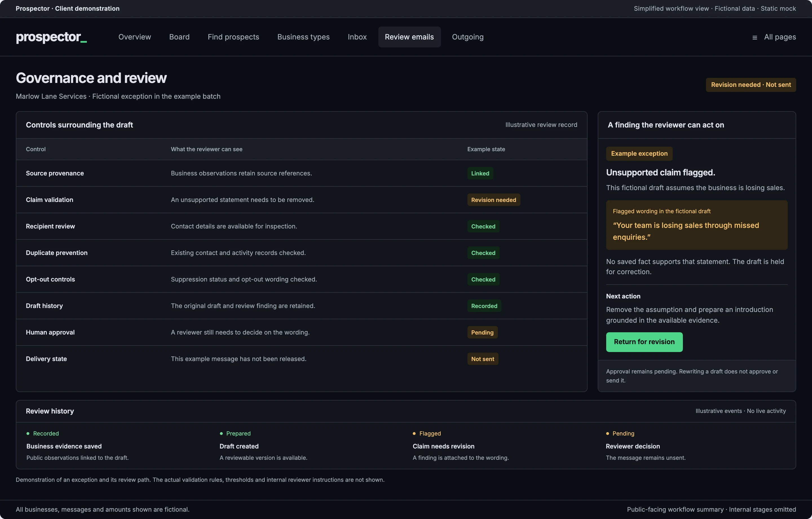Image resolution: width=812 pixels, height=519 pixels.
Task: Click the Linked status badge
Action: click(480, 173)
